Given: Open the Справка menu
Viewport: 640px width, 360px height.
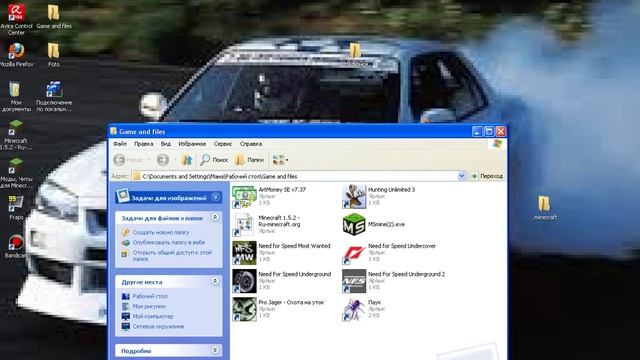Looking at the screenshot, I should coord(251,144).
